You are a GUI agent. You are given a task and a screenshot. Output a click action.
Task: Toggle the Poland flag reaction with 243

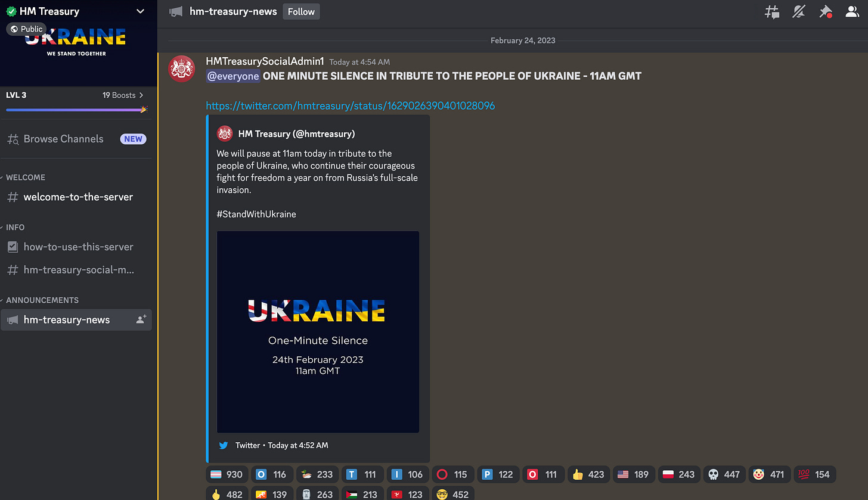(x=678, y=474)
